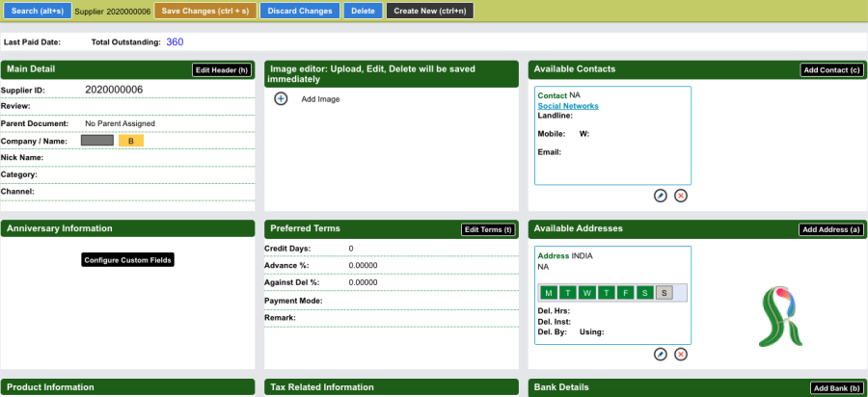Toggle Wednesday delivery day
Viewport: 868px width, 397px height.
pos(587,293)
